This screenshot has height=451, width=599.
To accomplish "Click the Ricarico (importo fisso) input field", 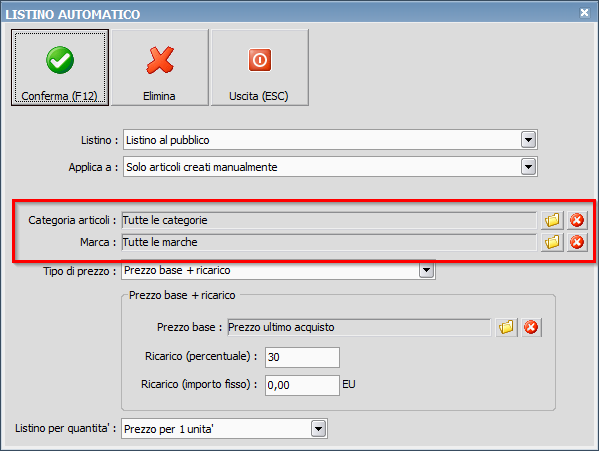I will click(302, 385).
